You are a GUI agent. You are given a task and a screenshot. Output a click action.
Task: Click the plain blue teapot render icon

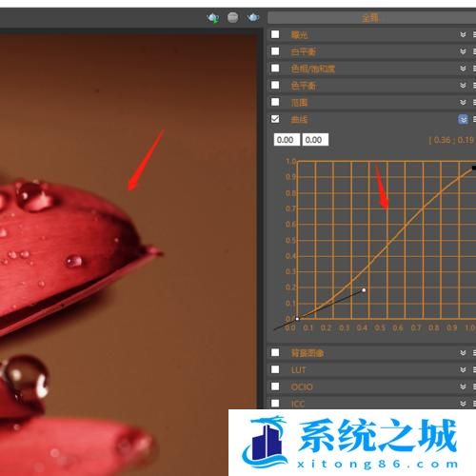pos(253,17)
